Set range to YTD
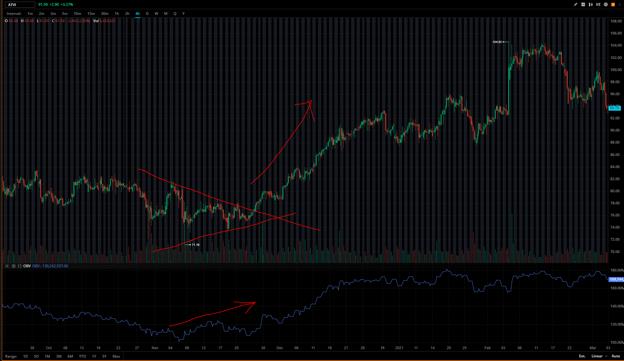The width and height of the screenshot is (624, 361). tap(82, 356)
